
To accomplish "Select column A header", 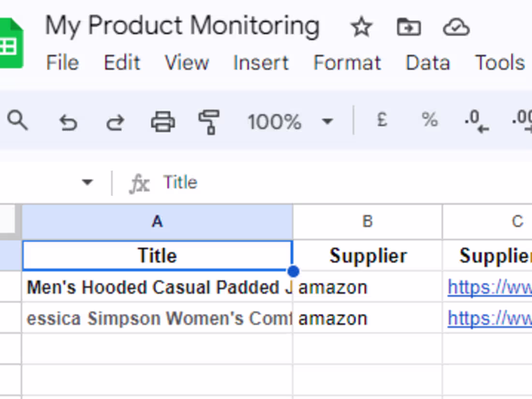I will coord(157,221).
